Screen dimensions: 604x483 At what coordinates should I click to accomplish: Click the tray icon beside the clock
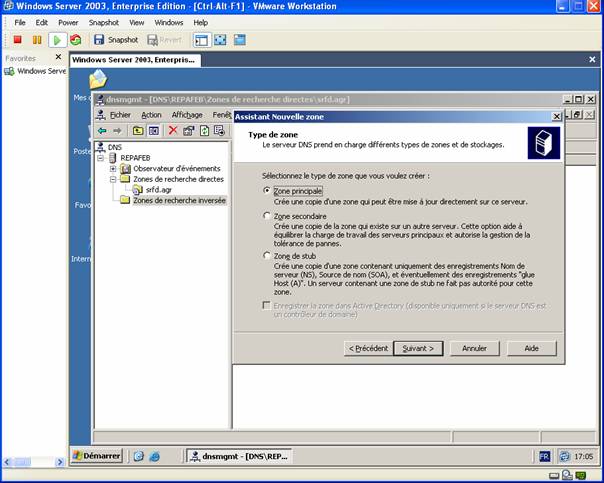click(x=564, y=456)
